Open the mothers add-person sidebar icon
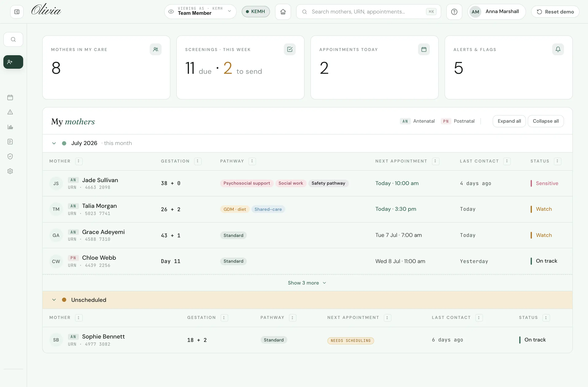Screen dimensions: 588x387 pos(13,62)
